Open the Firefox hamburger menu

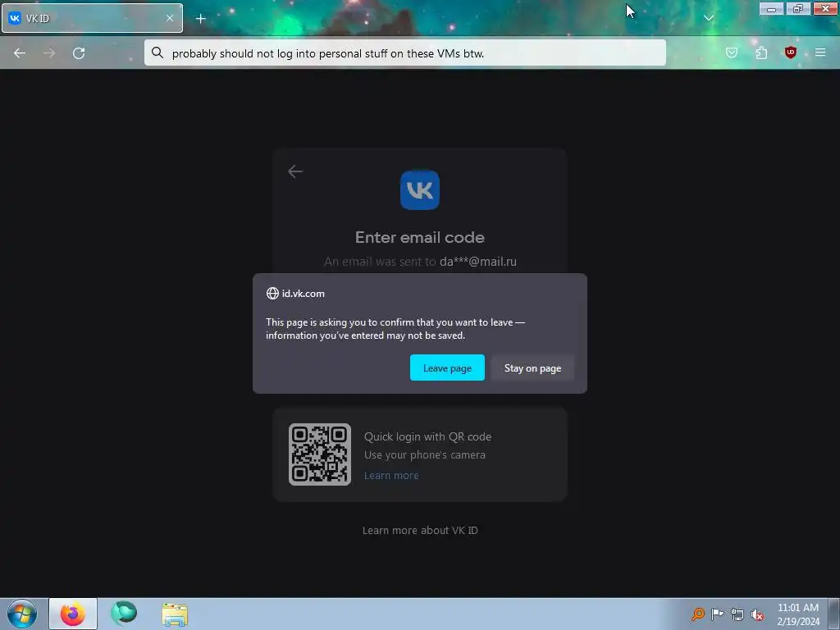click(820, 52)
